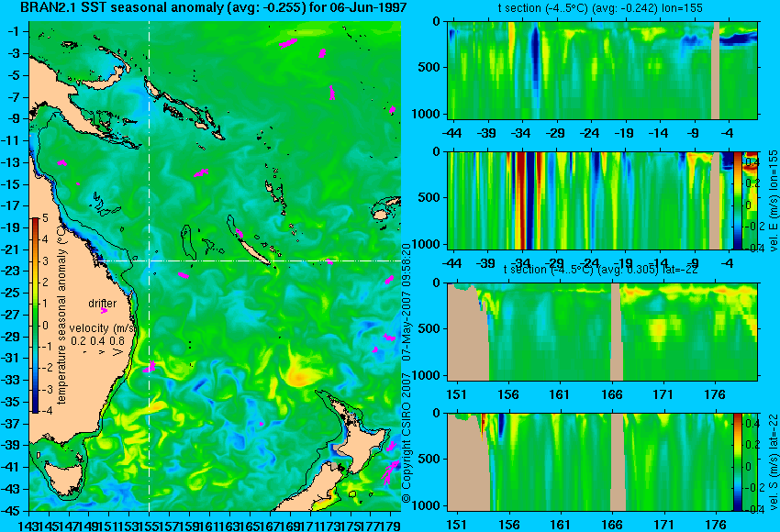Click the white dashed vertical section line on map
780x532 pixels.
point(150,266)
